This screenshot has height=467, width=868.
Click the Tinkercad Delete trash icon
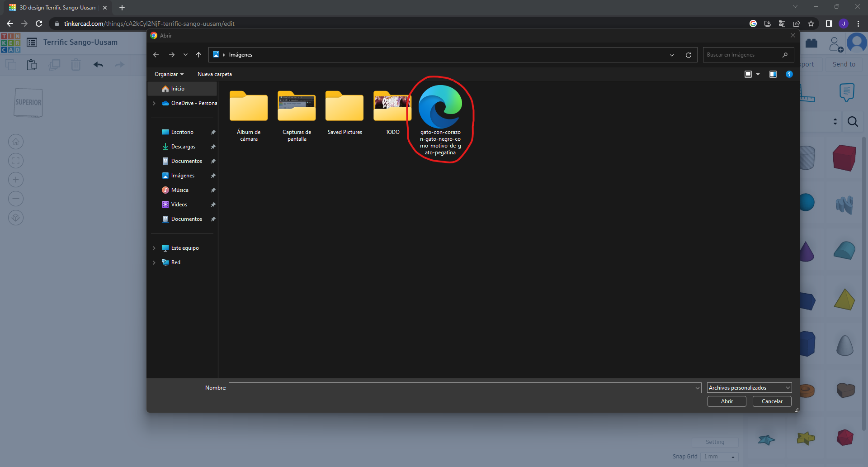coord(76,65)
